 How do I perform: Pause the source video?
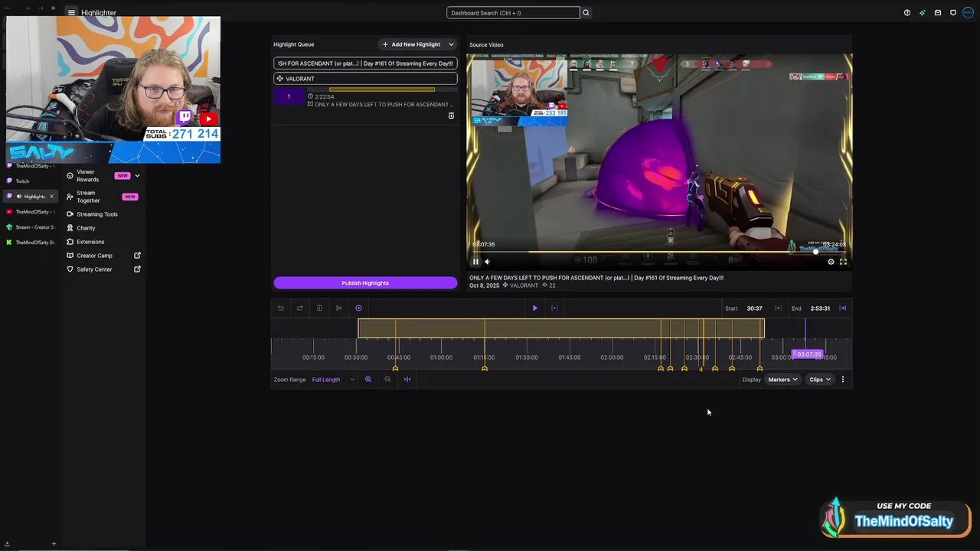pos(475,262)
